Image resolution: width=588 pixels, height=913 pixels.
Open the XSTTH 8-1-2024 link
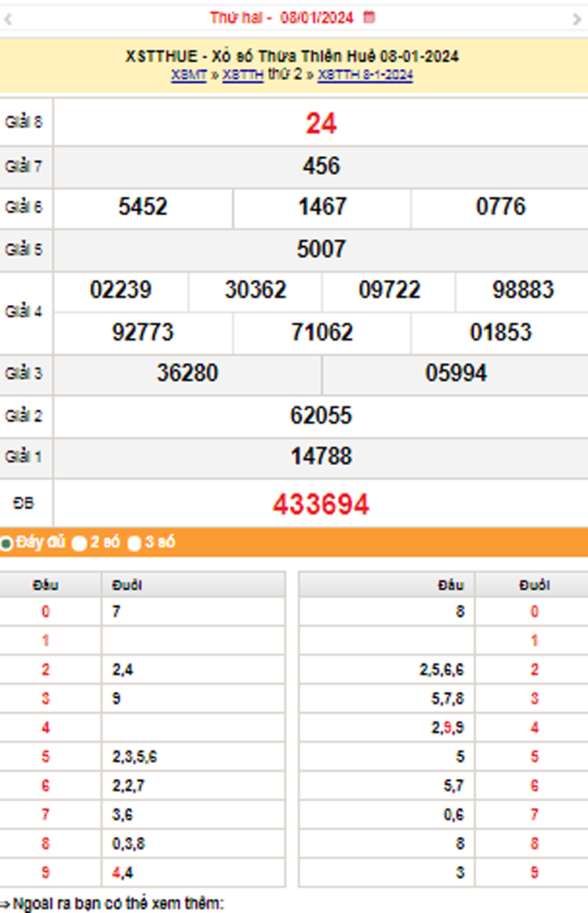click(365, 75)
